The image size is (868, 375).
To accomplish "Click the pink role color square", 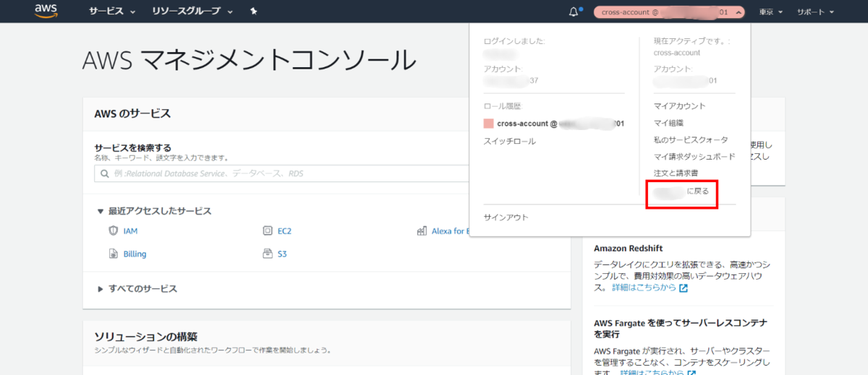I will click(488, 124).
